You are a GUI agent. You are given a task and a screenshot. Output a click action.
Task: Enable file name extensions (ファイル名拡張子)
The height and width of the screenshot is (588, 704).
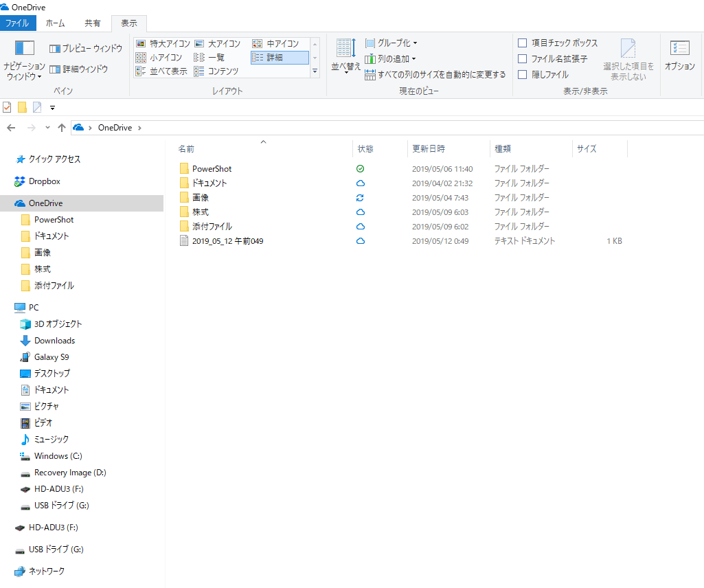[552, 59]
